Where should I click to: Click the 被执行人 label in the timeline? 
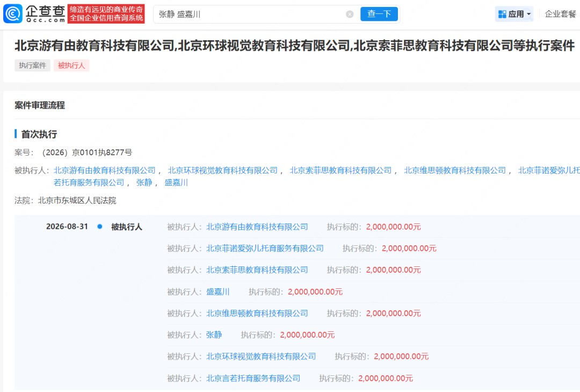click(127, 227)
